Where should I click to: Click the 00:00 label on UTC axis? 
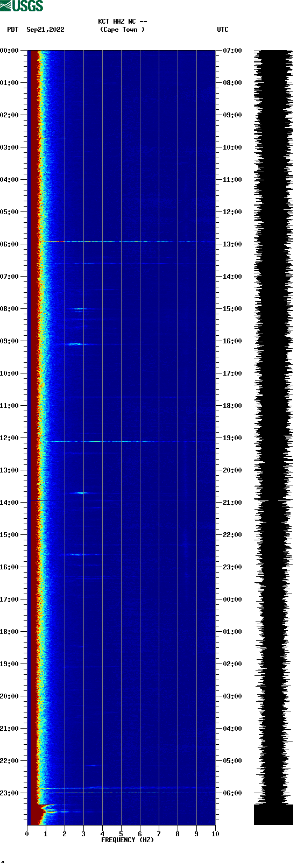point(232,599)
